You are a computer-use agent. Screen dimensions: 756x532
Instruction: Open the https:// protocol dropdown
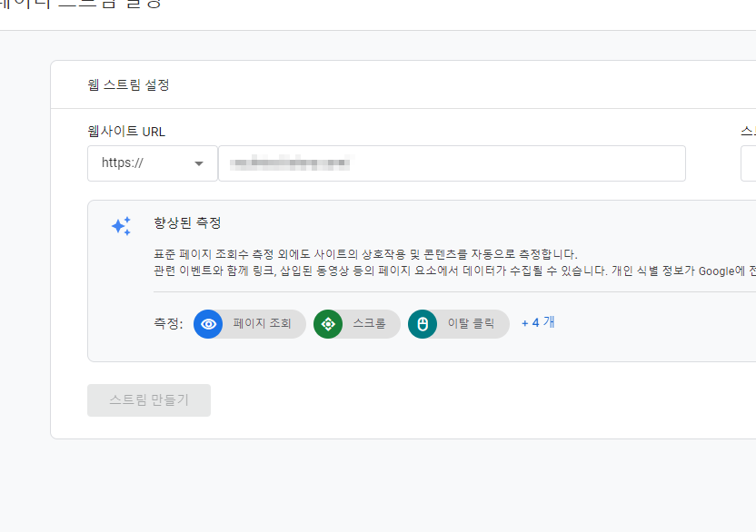click(x=153, y=163)
